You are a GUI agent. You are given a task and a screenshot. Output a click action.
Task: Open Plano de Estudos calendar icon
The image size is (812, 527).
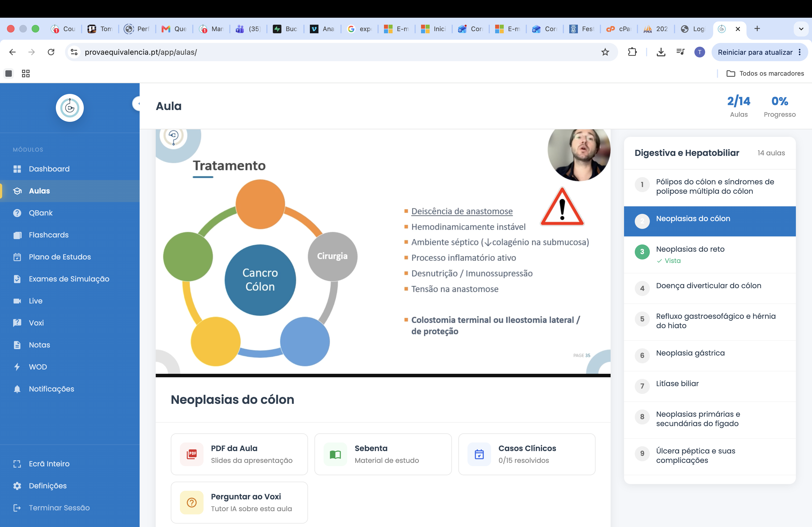coord(17,257)
